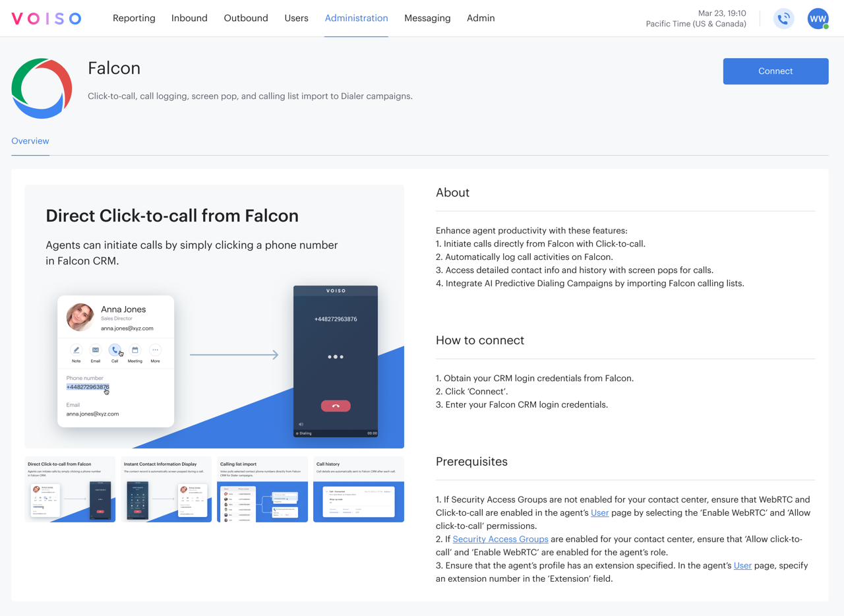Click the Falcon app logo
The width and height of the screenshot is (844, 616).
pyautogui.click(x=42, y=88)
